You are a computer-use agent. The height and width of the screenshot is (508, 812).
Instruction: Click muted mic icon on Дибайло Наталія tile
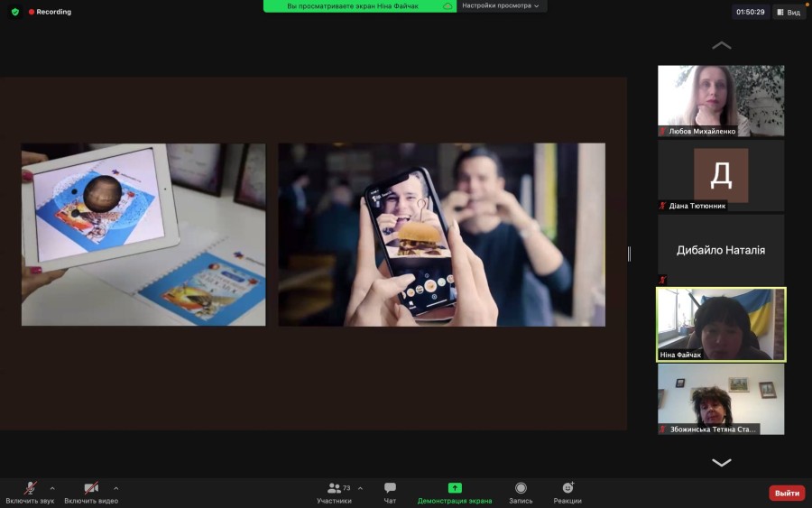click(x=663, y=280)
